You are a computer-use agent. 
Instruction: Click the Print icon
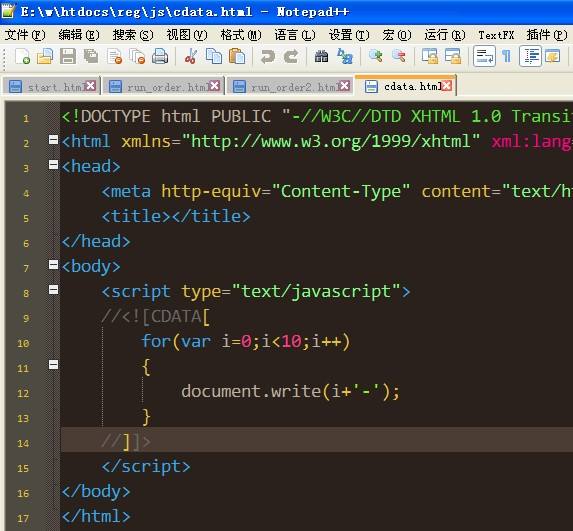(160, 57)
